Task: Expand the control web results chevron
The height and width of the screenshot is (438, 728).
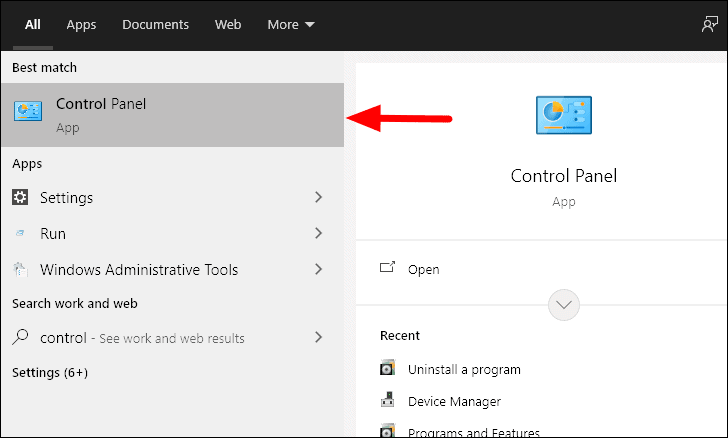Action: coord(318,337)
